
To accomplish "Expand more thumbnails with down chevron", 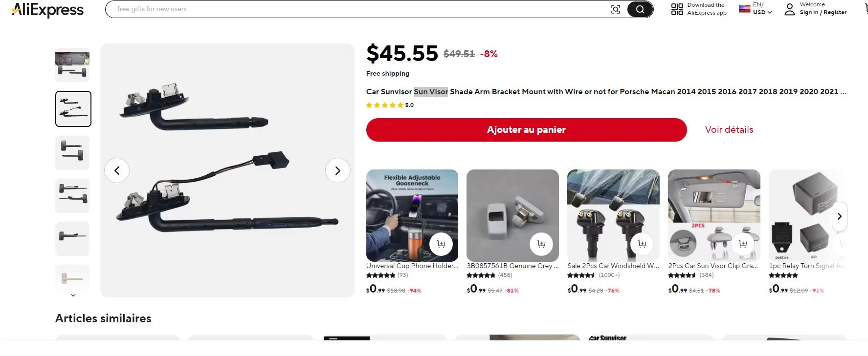I will [73, 295].
